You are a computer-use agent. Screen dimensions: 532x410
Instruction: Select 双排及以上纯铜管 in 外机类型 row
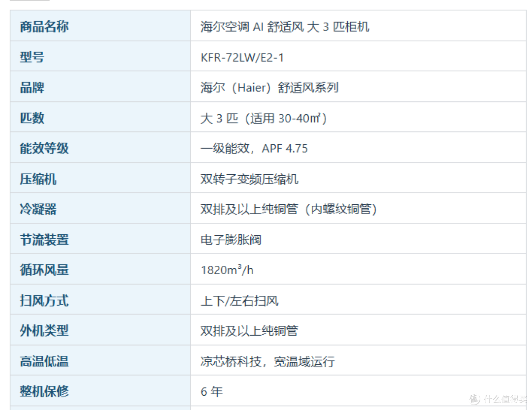point(249,331)
